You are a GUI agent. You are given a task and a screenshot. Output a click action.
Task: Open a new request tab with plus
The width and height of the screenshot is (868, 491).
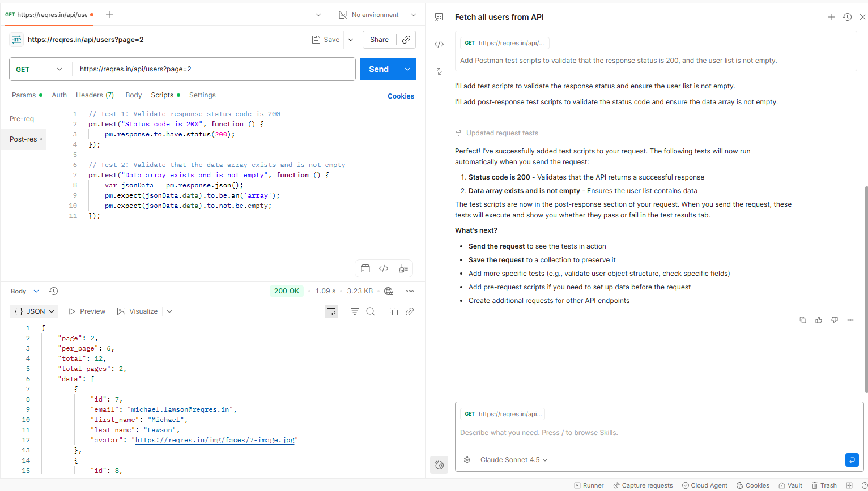(109, 15)
